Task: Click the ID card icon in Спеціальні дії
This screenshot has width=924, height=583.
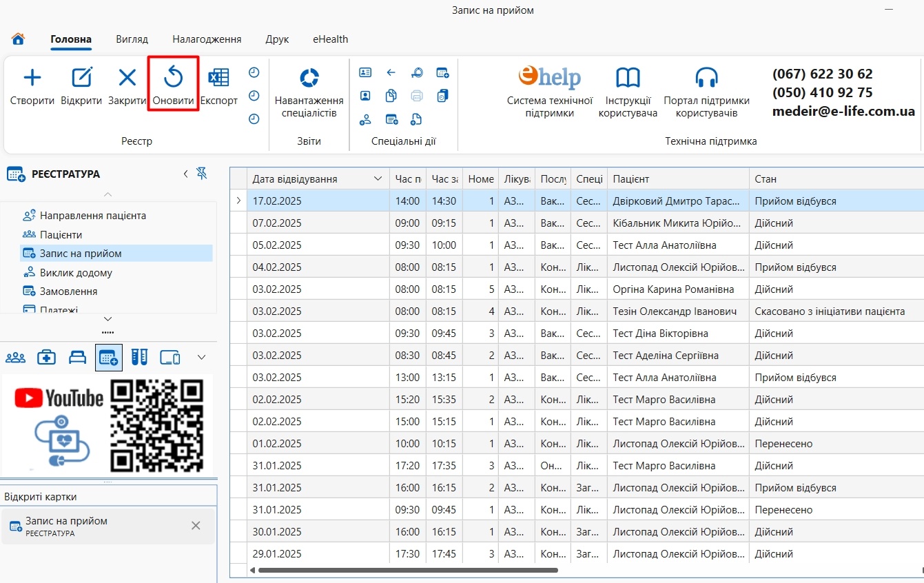Action: [365, 72]
